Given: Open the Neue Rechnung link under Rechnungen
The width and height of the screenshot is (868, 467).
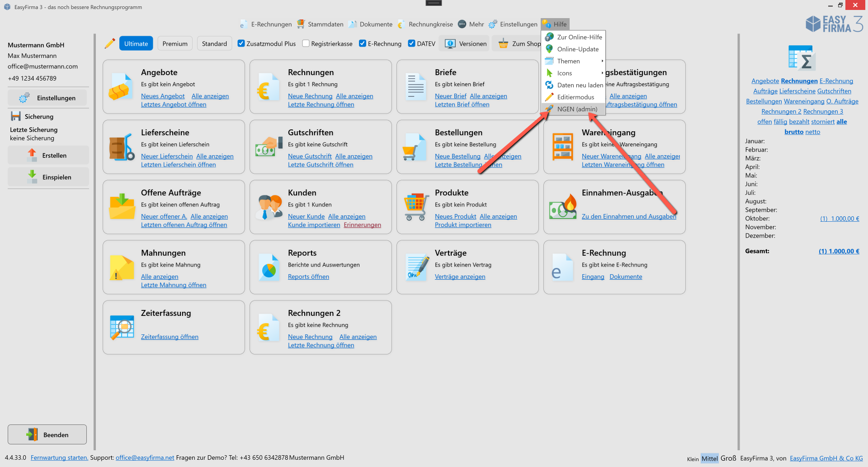Looking at the screenshot, I should [310, 96].
